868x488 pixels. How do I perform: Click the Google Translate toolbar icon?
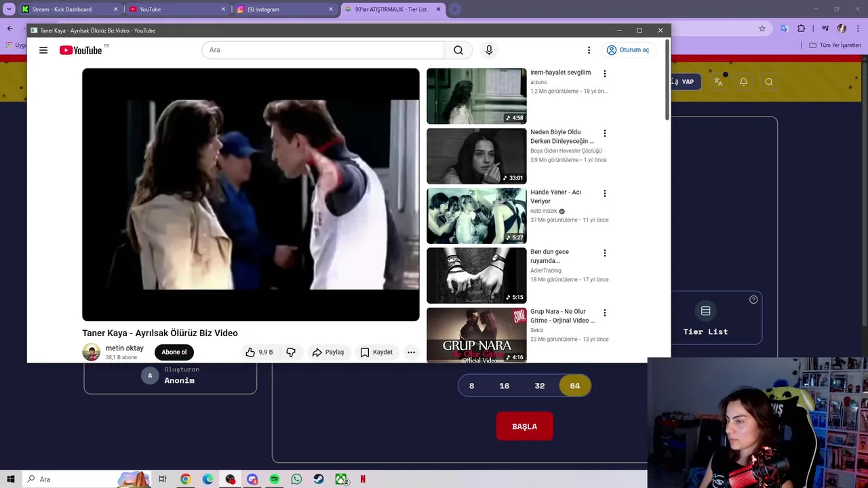click(x=784, y=28)
